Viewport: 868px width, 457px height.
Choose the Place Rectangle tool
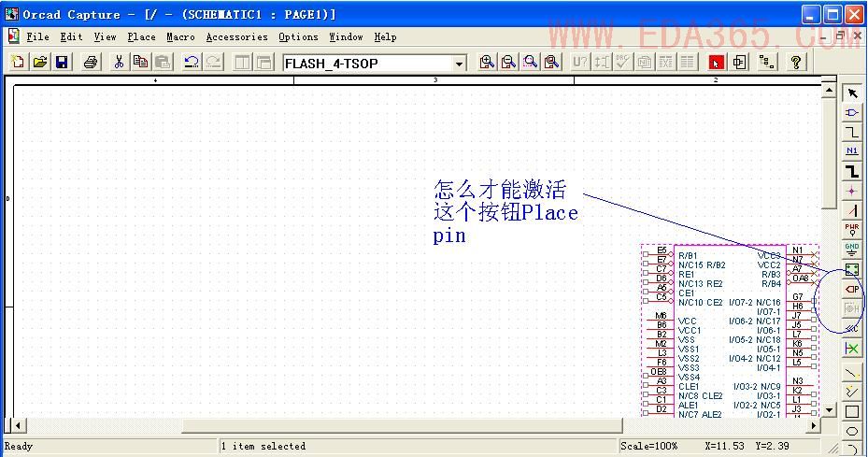[852, 411]
